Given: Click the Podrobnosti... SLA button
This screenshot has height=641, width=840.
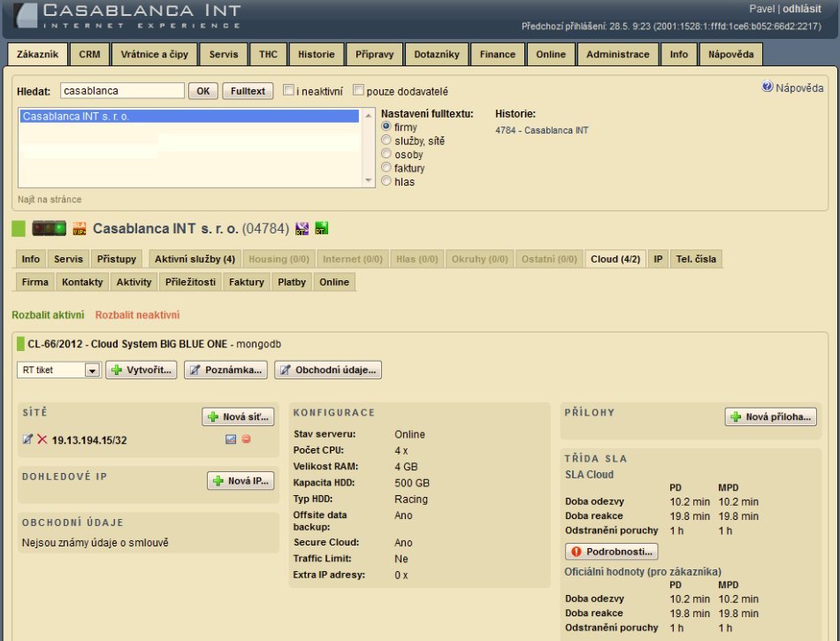Looking at the screenshot, I should coord(611,552).
